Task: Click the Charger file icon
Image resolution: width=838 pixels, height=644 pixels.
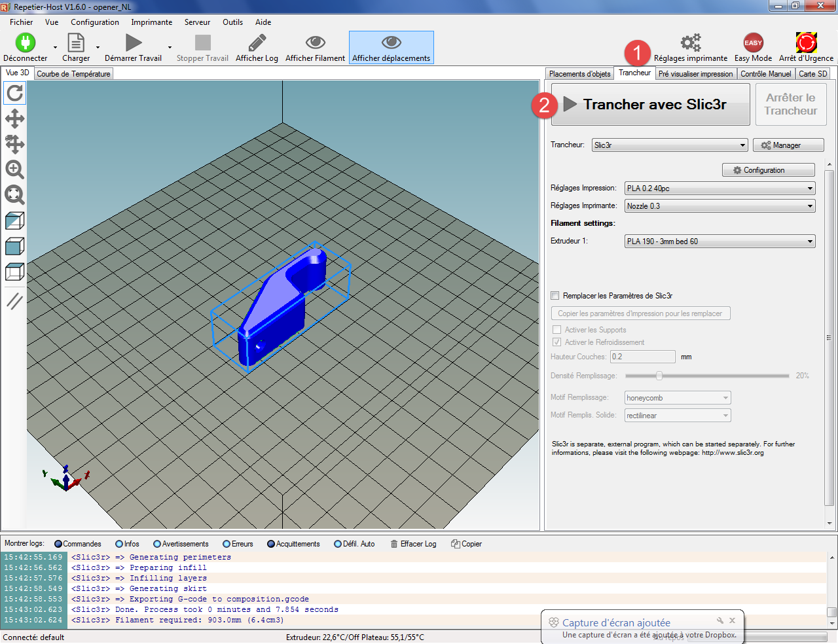Action: click(x=77, y=43)
